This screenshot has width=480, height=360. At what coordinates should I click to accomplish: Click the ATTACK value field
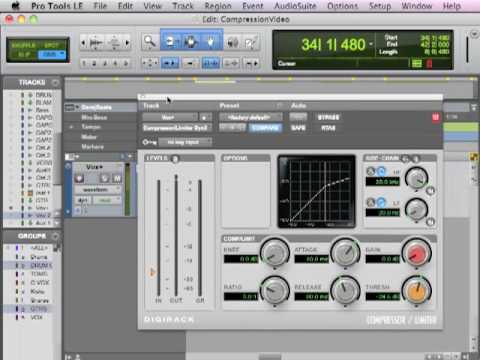pos(312,259)
